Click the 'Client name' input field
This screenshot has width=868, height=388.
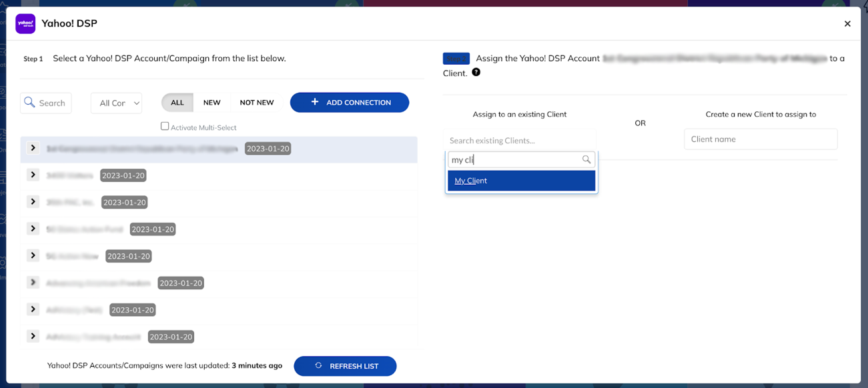761,139
